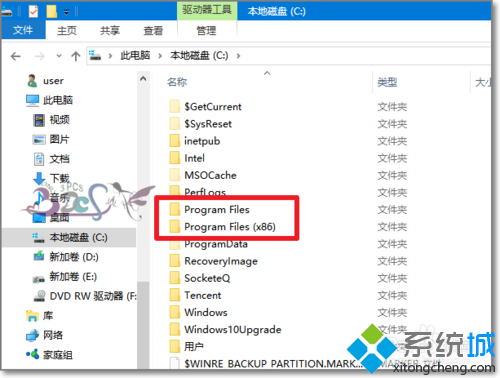Open the recent locations dropdown arrow
Image resolution: width=500 pixels, height=378 pixels.
pos(59,56)
